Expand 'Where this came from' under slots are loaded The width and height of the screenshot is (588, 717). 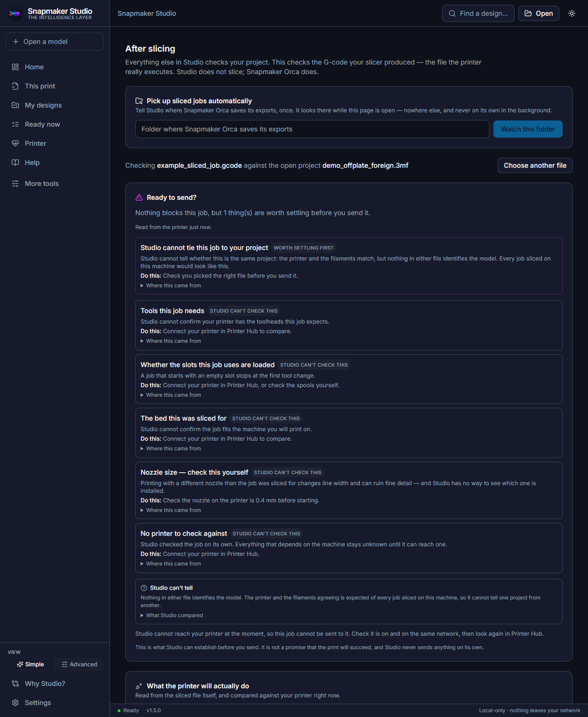(171, 395)
